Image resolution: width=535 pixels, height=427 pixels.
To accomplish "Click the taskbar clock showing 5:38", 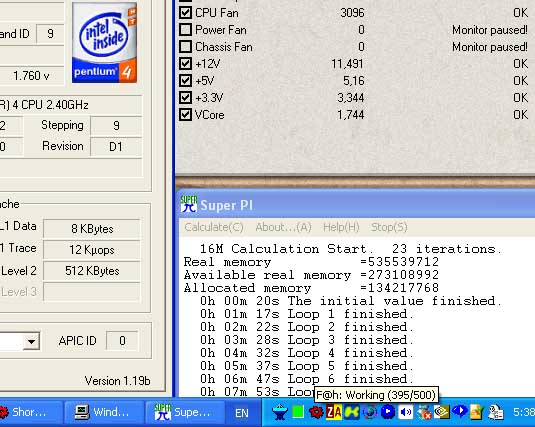I will coord(524,412).
